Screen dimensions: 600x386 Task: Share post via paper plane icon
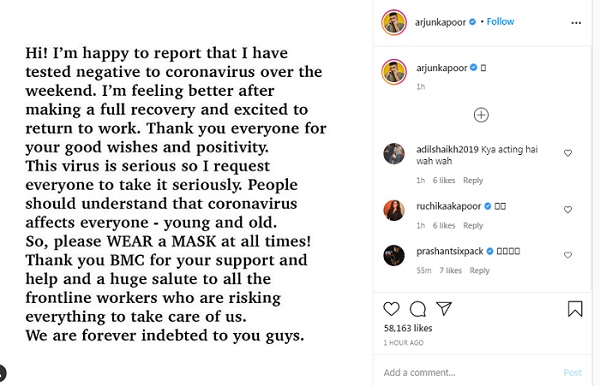click(x=444, y=308)
